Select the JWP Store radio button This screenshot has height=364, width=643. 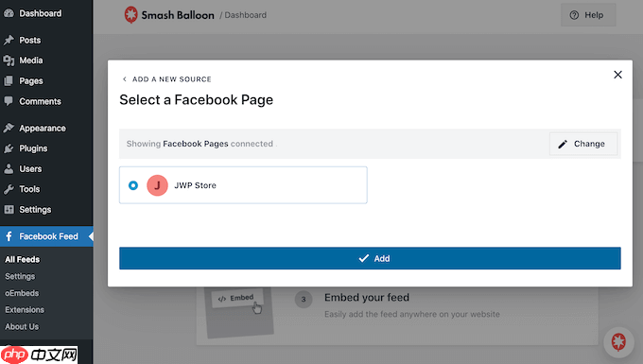point(133,185)
